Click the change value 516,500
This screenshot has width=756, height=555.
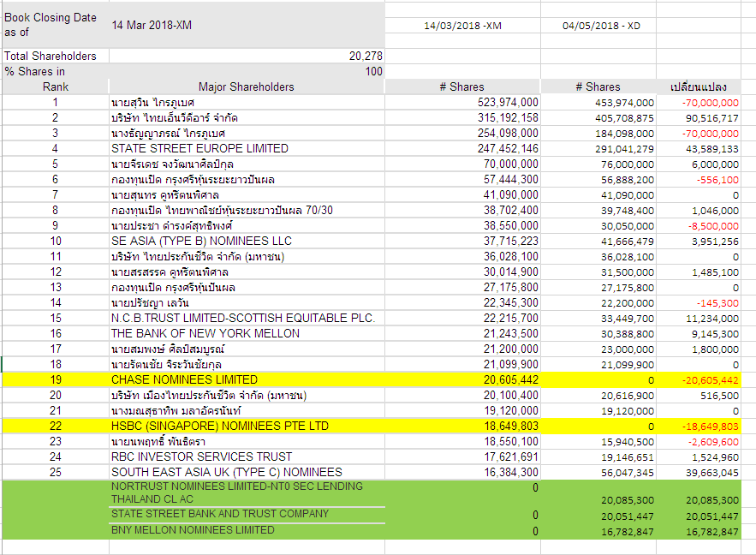699,396
